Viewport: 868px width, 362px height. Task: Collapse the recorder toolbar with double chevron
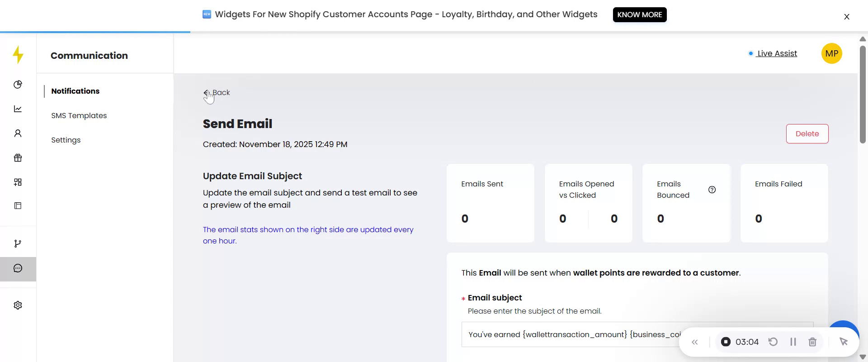pyautogui.click(x=695, y=342)
